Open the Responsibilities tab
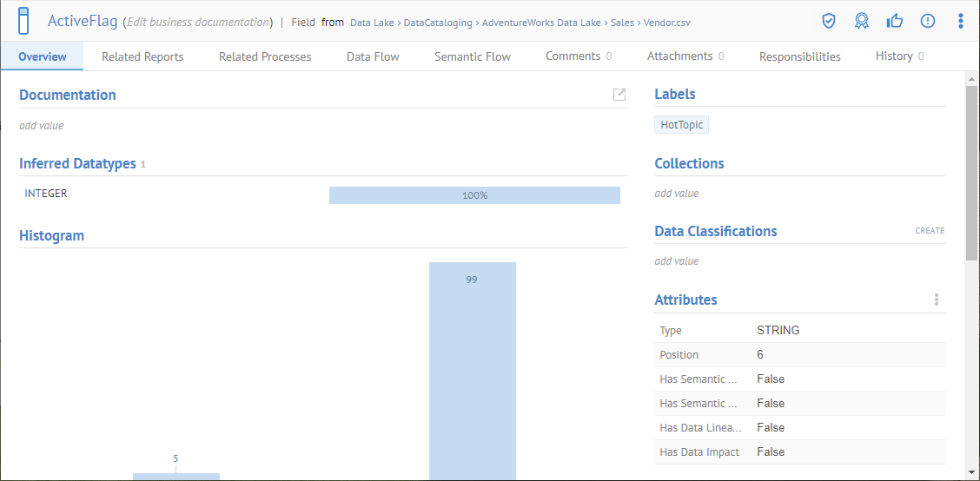 799,56
